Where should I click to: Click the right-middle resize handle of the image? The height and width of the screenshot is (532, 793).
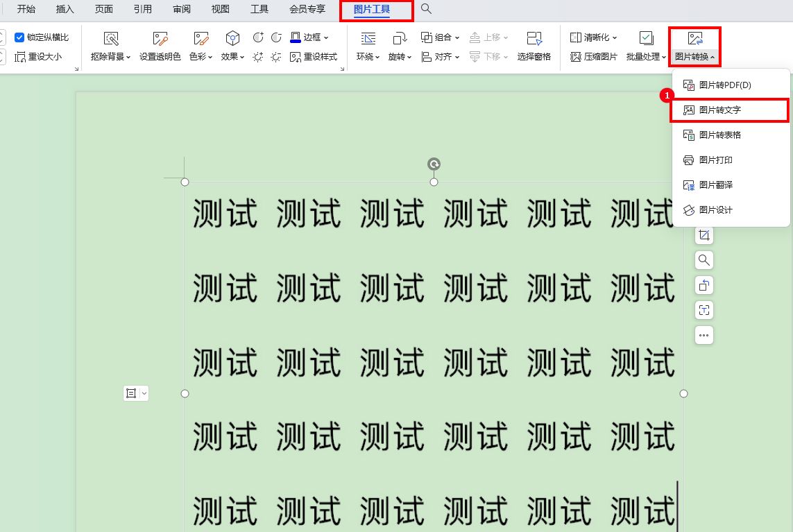point(684,393)
